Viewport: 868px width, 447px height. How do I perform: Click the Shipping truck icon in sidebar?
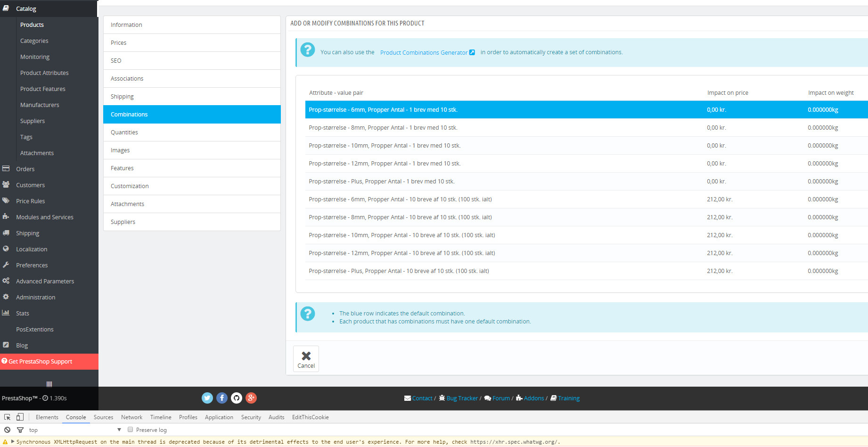point(6,233)
